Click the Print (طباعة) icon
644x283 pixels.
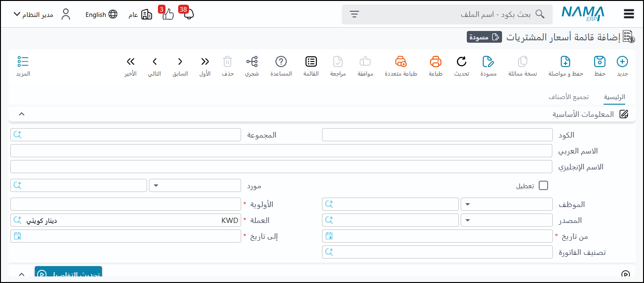(x=436, y=62)
